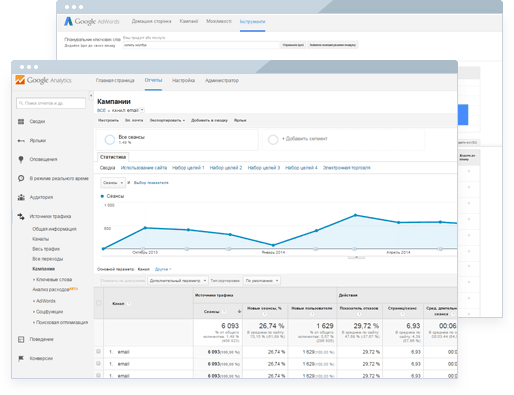Check the third email row checkbox
Viewport: 514px width, 395px height.
pyautogui.click(x=98, y=375)
